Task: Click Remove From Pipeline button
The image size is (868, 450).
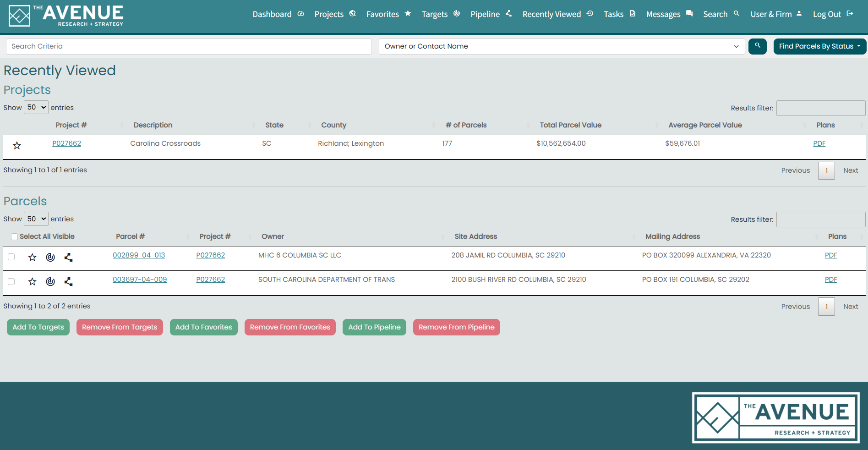Action: point(457,327)
